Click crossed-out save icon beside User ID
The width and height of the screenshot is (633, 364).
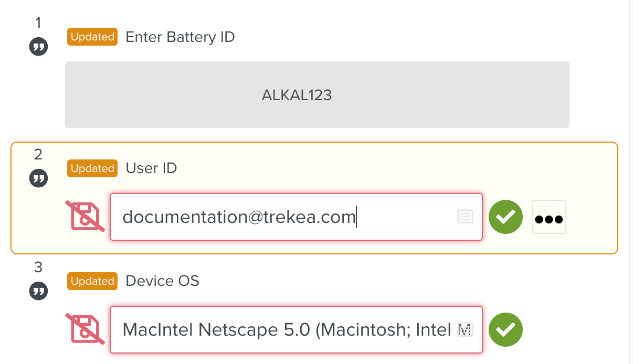85,216
